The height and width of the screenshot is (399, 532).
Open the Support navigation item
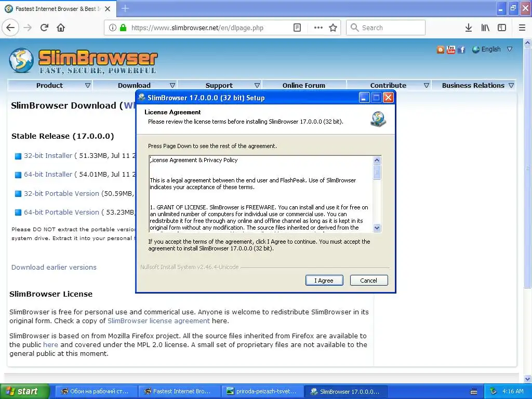219,86
